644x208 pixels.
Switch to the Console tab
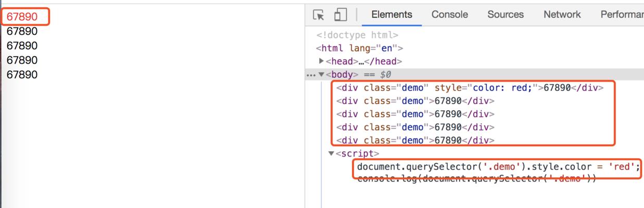point(449,15)
